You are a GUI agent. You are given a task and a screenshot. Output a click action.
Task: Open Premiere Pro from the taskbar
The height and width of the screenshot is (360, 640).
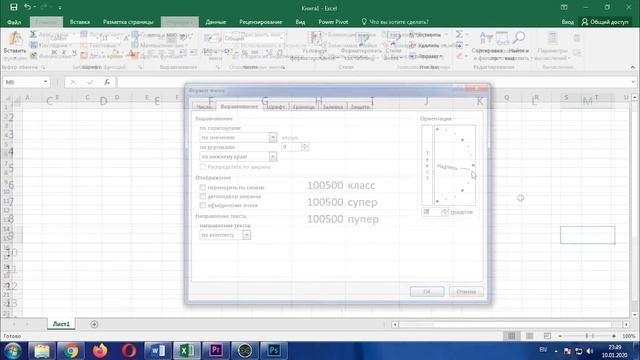[x=216, y=351]
